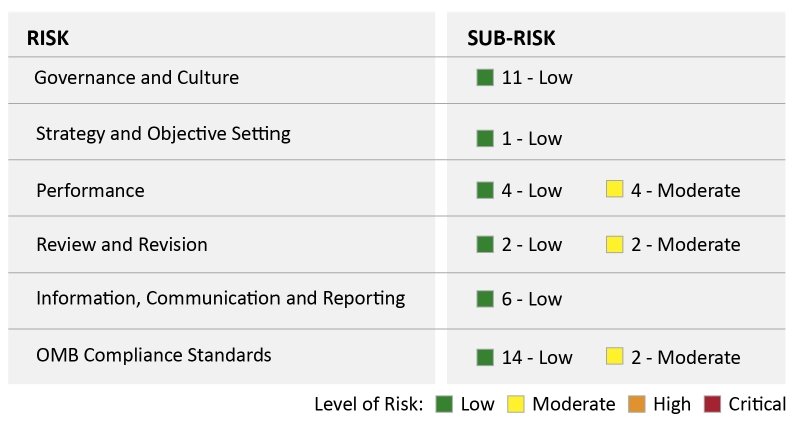Click the Level of Risk legend label
This screenshot has width=800, height=424.
[368, 404]
